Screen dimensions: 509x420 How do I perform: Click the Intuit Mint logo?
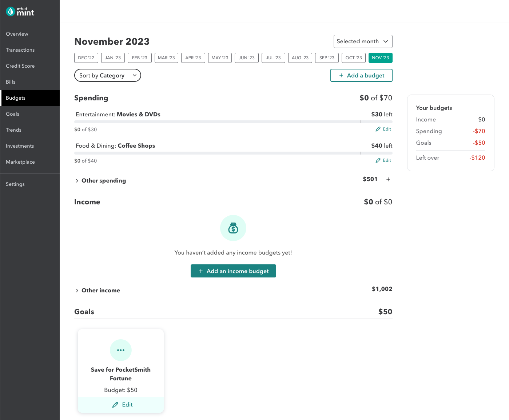tap(20, 12)
